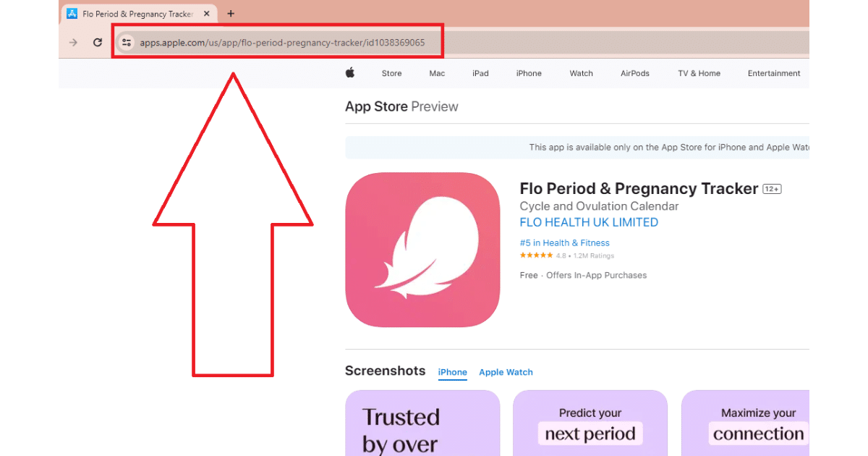Click the address bar URL
868x456 pixels.
(282, 43)
